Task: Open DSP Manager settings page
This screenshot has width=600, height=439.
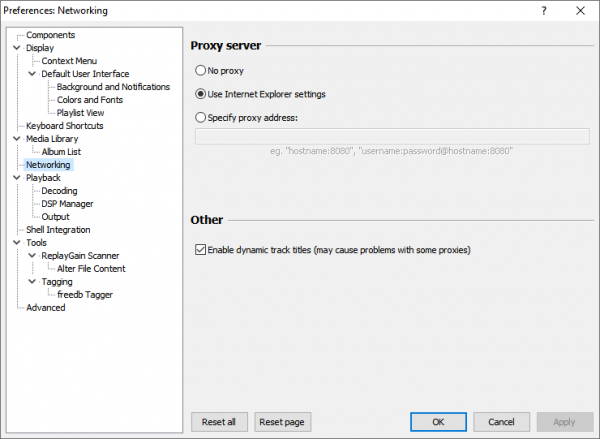Action: click(67, 204)
